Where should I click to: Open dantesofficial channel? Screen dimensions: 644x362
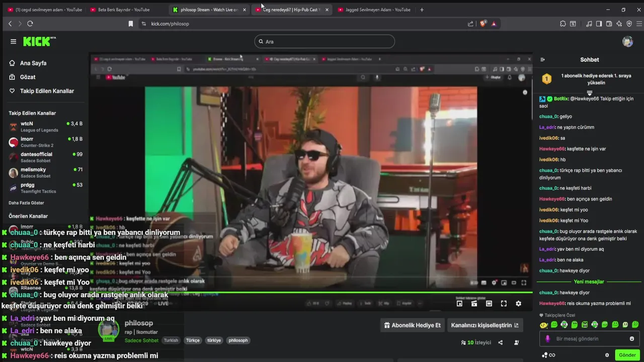[x=45, y=157]
